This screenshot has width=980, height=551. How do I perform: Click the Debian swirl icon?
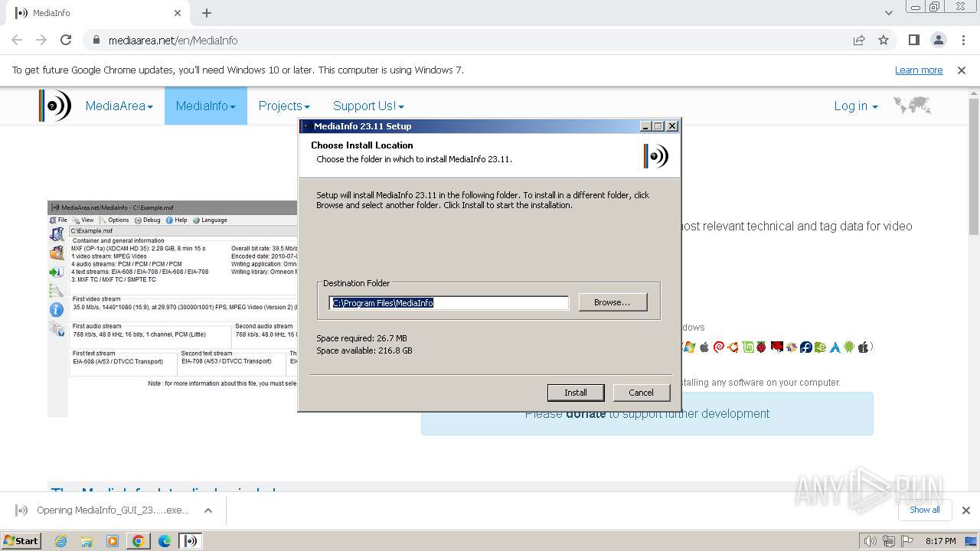pos(719,347)
